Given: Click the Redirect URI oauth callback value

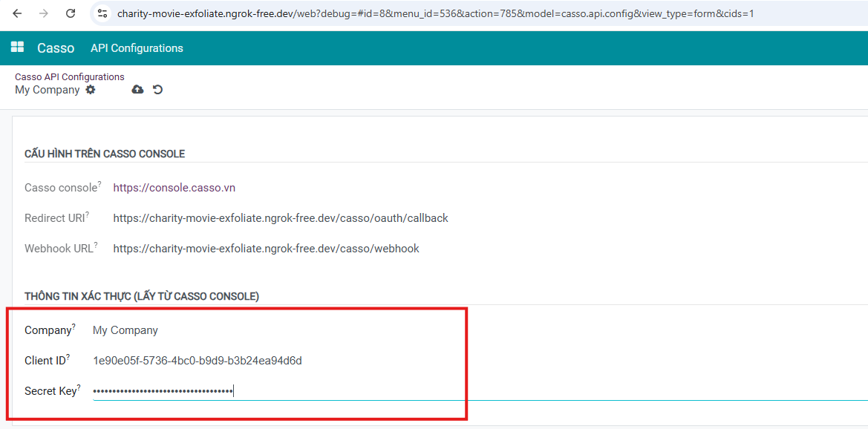Looking at the screenshot, I should click(281, 218).
